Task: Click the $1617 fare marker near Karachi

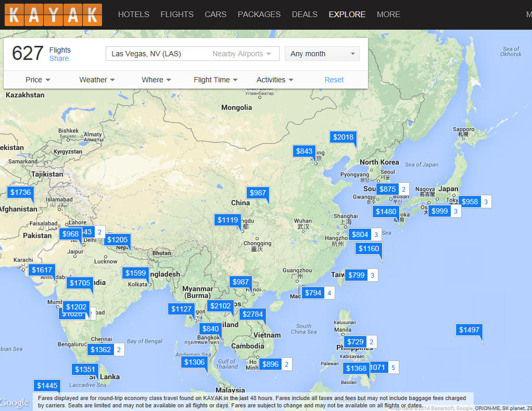Action: coord(42,270)
